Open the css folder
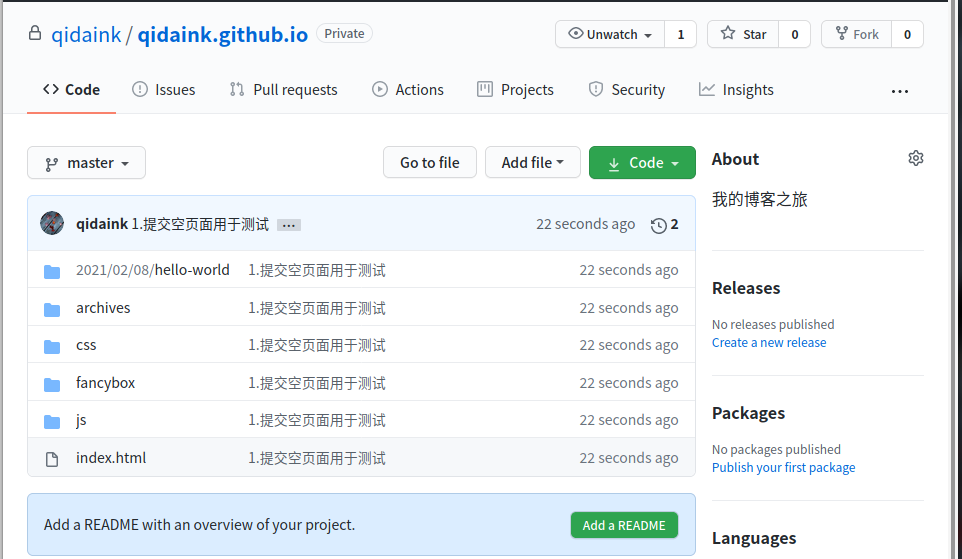Viewport: 962px width, 559px height. pos(86,345)
